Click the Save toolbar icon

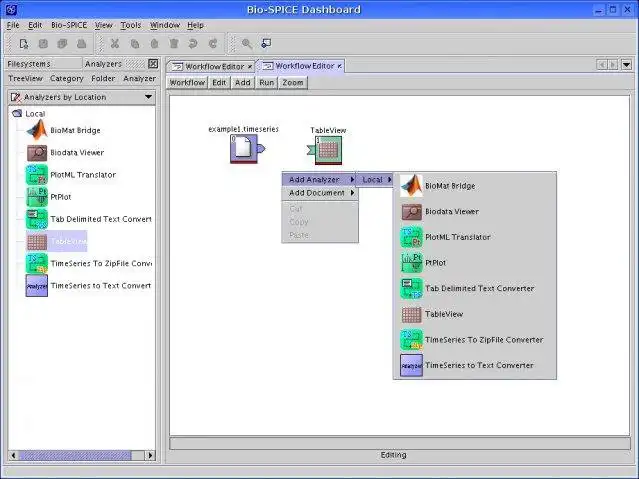tap(43, 44)
